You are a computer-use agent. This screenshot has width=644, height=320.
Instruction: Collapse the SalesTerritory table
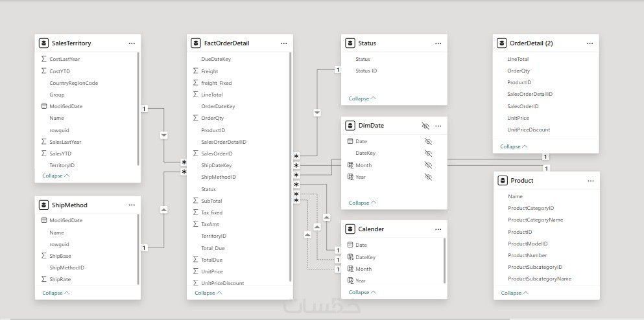56,176
